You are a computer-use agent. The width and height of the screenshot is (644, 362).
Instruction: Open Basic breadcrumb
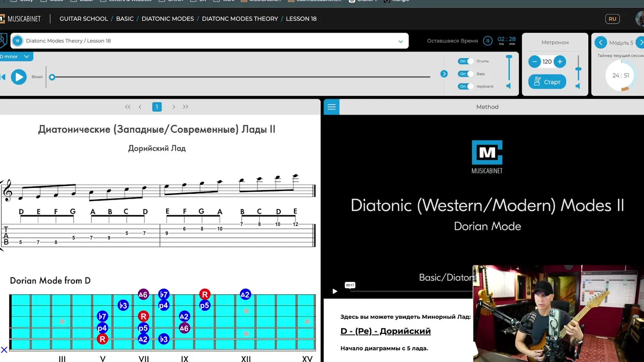[125, 19]
